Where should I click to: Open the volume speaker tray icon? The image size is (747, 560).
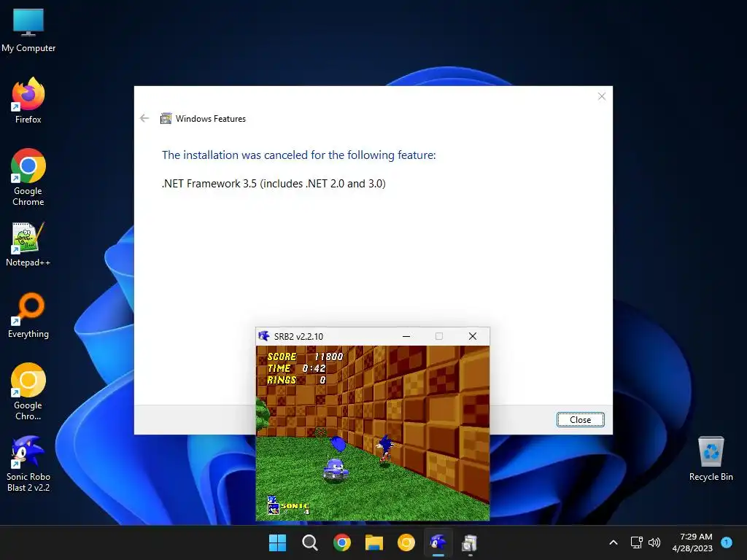point(654,542)
